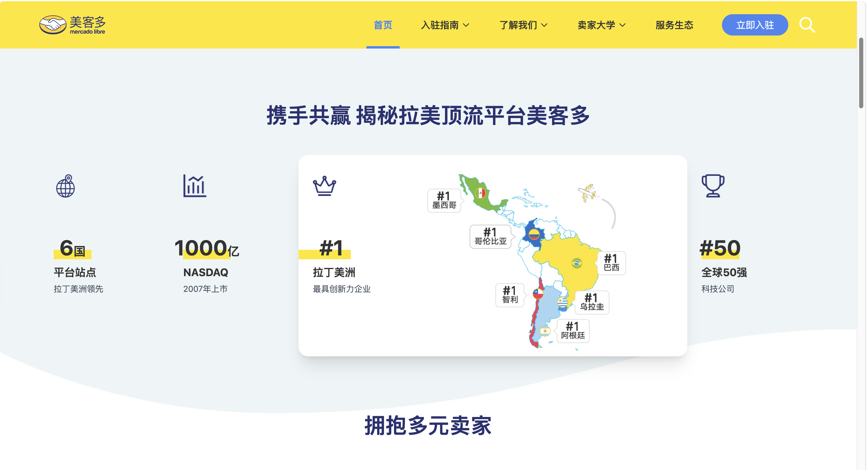Click the NASDAQ label

click(206, 272)
